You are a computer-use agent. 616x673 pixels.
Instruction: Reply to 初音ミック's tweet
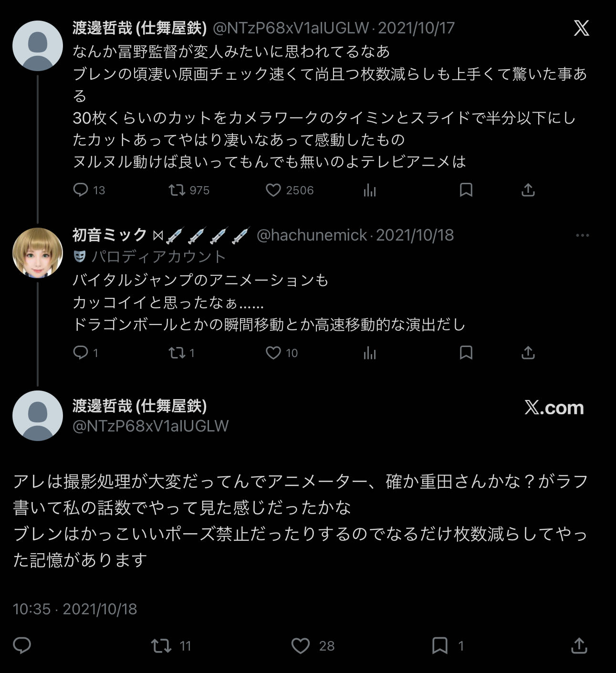tap(81, 353)
